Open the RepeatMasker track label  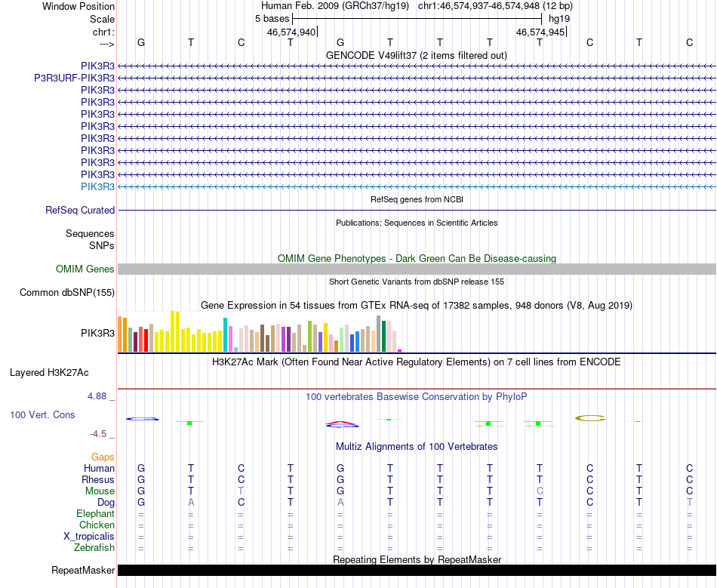point(83,570)
